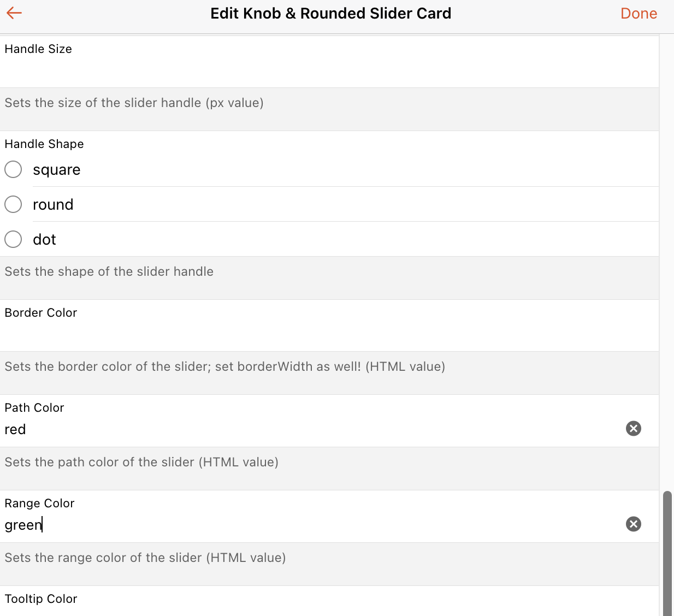
Task: Select the square handle shape radio button
Action: click(13, 169)
